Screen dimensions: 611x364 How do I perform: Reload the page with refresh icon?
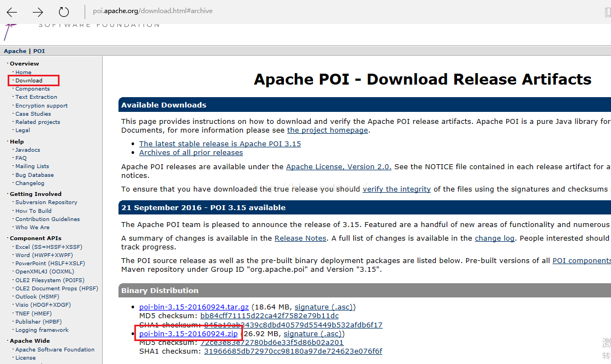coord(64,12)
